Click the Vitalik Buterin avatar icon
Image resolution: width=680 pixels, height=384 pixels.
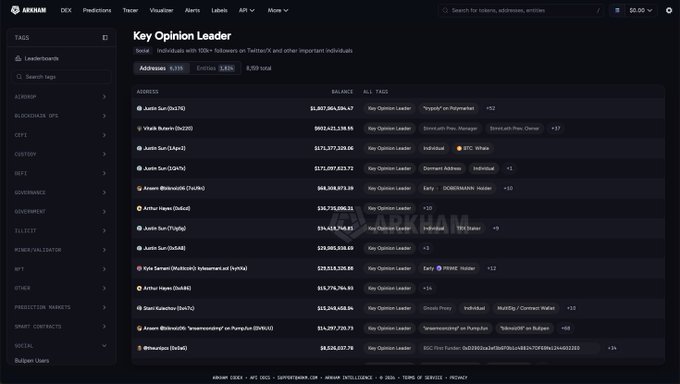pos(139,128)
